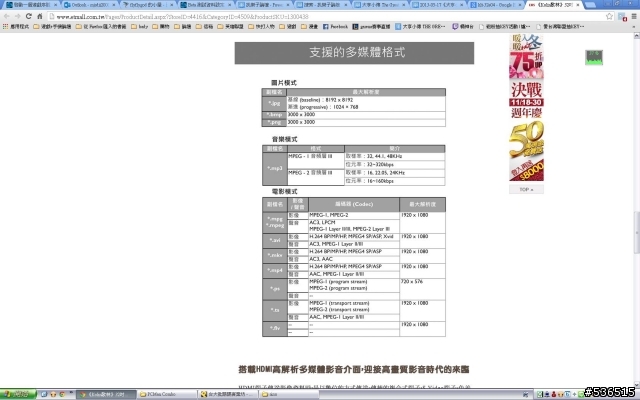Click the golden 50 promotion banner

pos(526,151)
